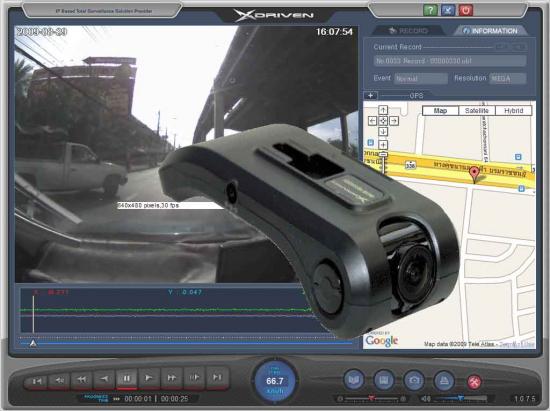Open help with the green question icon
This screenshot has height=411, width=550.
430,10
